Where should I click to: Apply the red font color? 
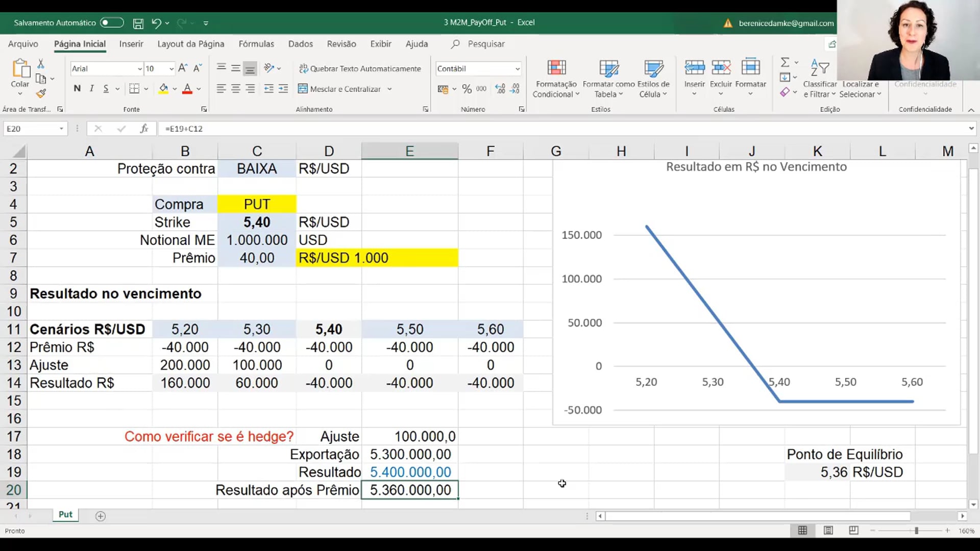click(x=187, y=89)
